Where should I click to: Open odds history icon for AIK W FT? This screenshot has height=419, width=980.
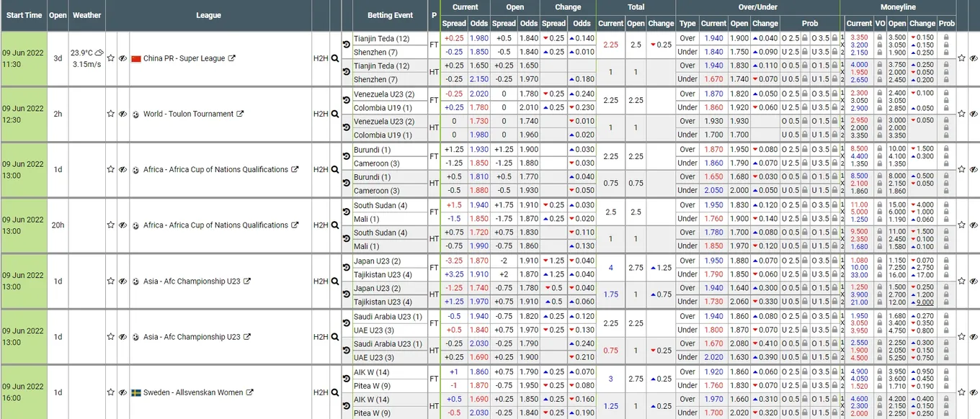(x=347, y=379)
